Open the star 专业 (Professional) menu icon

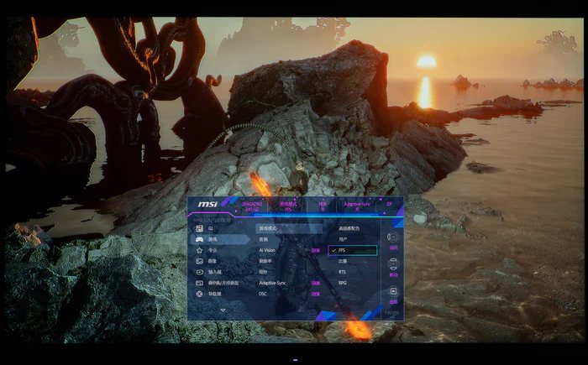point(200,250)
